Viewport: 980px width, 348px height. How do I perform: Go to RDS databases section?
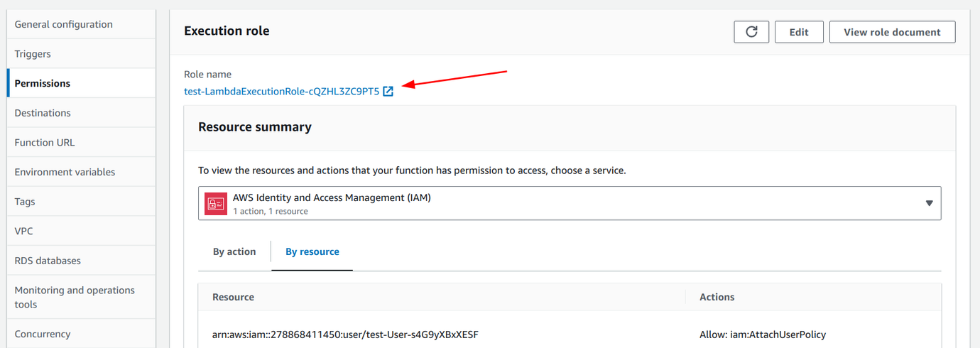(x=48, y=261)
